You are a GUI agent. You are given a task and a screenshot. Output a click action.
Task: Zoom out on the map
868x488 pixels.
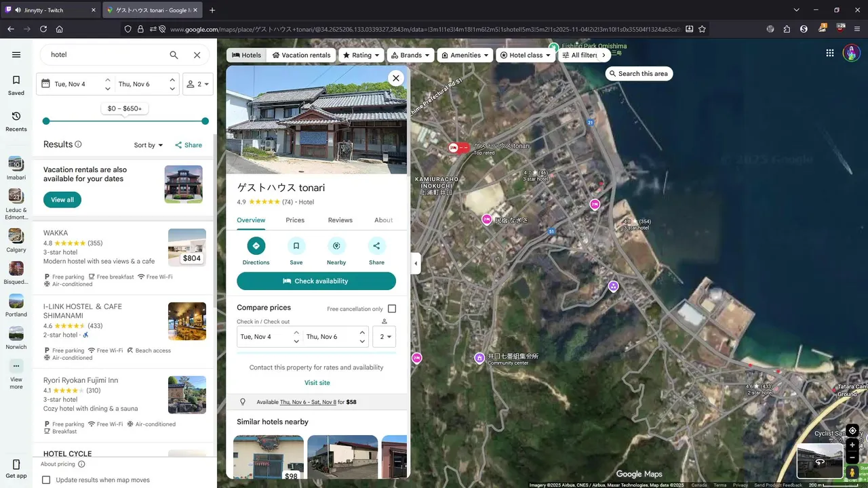[852, 457]
